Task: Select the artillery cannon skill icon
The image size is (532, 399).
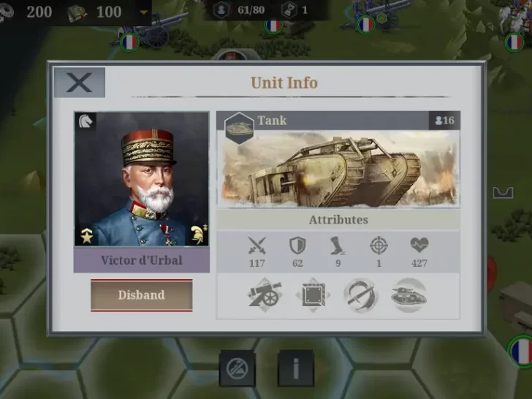Action: pyautogui.click(x=265, y=294)
